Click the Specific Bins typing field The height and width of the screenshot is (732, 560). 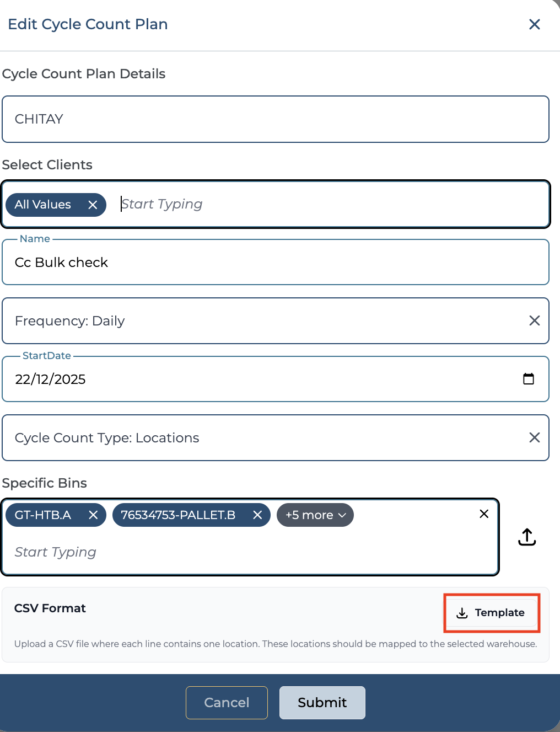point(248,552)
